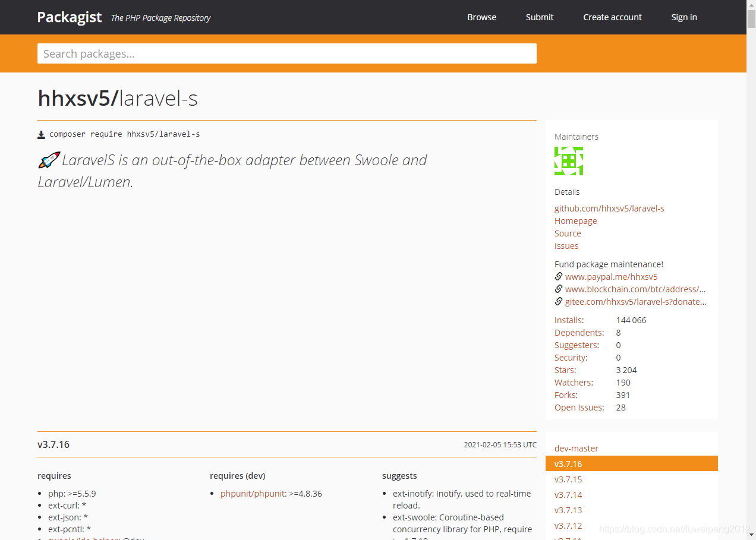Click the v3.7.16 version heading

pos(53,444)
